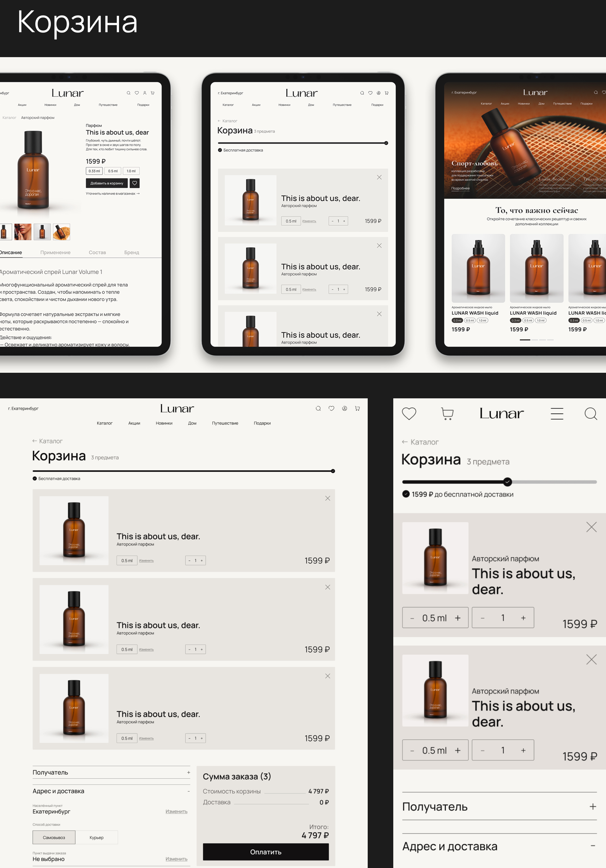Remove first cart item with the X

pos(327,498)
